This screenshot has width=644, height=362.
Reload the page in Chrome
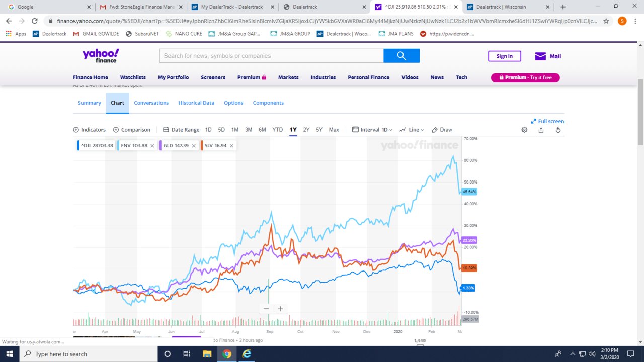(35, 21)
